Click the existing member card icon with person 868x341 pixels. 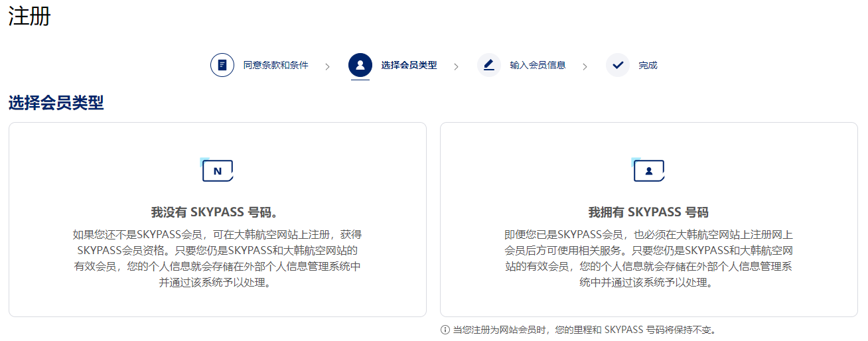coord(648,170)
